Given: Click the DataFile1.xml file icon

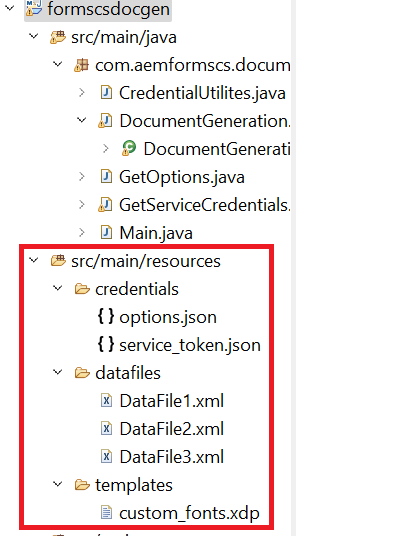Looking at the screenshot, I should point(106,401).
